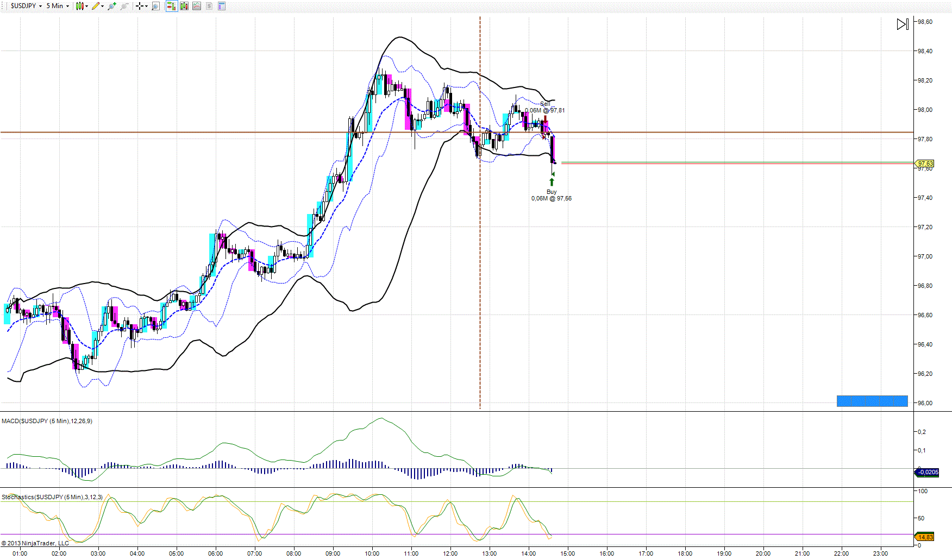Open the $USDJPY instrument dropdown
The width and height of the screenshot is (952, 560).
tap(26, 6)
